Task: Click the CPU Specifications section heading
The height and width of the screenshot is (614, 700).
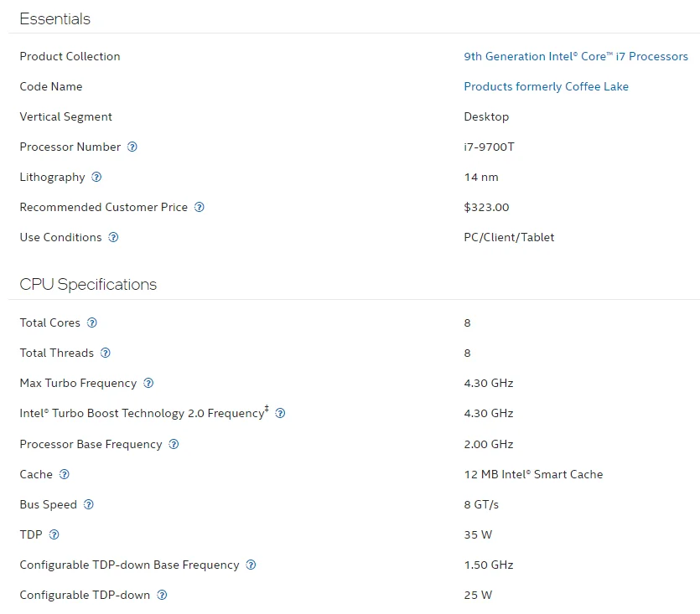Action: [88, 284]
